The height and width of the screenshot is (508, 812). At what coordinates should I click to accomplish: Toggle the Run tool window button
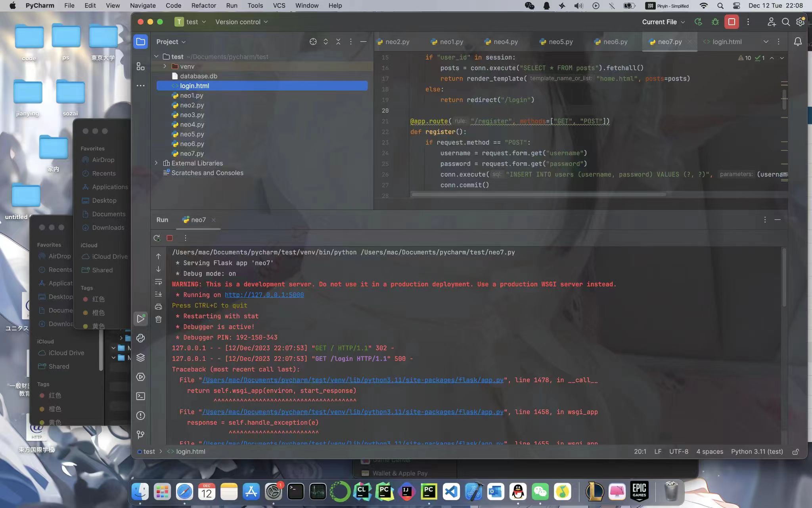[x=140, y=319]
